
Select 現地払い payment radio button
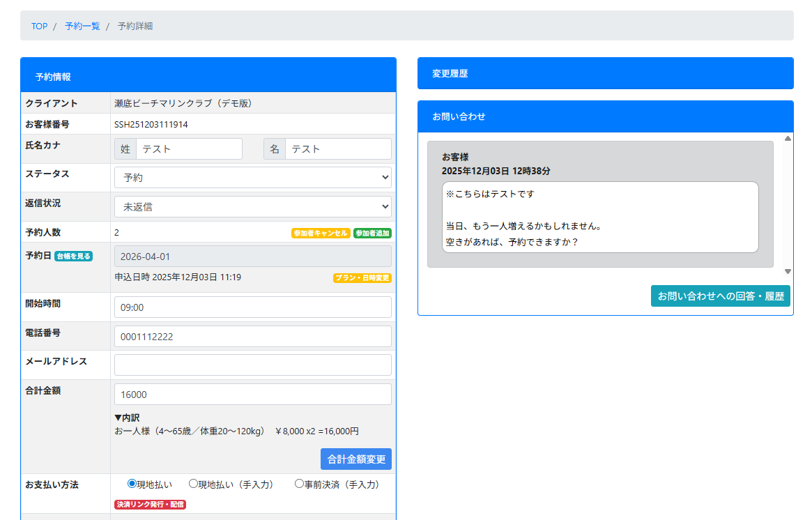(132, 484)
